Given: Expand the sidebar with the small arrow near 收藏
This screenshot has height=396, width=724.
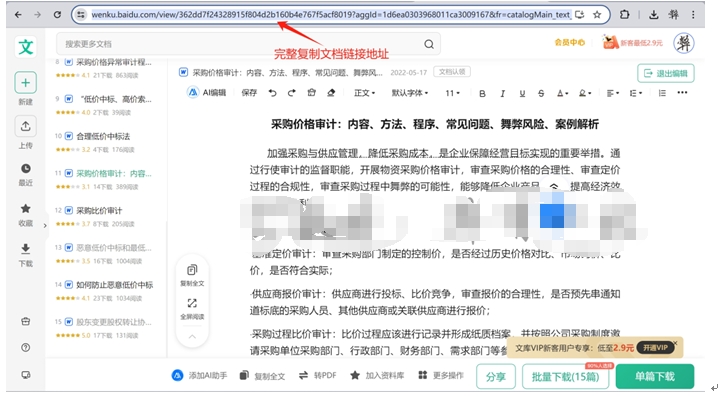Looking at the screenshot, I should 45,226.
